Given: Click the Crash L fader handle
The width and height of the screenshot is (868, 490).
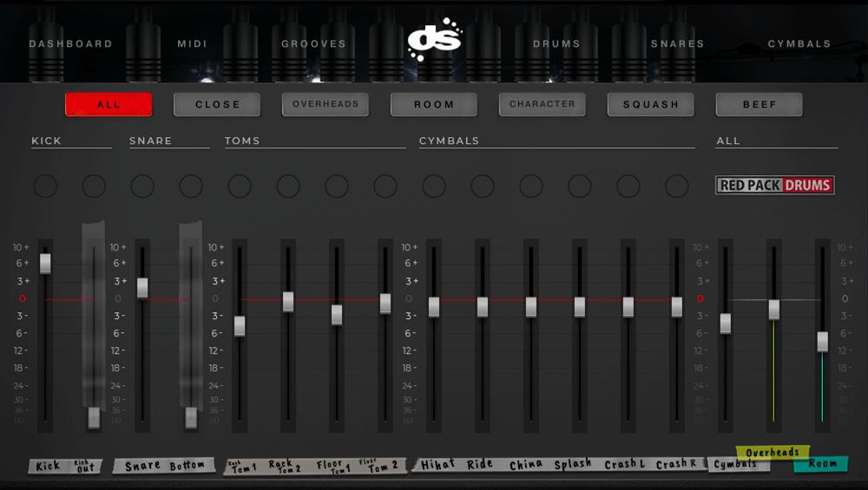Looking at the screenshot, I should coord(628,307).
